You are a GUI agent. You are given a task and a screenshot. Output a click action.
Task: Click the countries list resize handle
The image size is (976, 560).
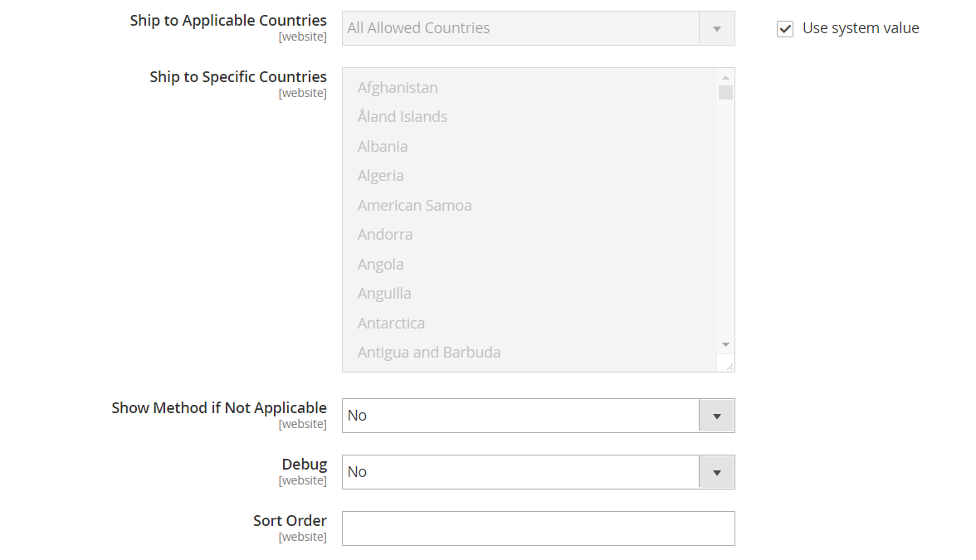(x=729, y=366)
